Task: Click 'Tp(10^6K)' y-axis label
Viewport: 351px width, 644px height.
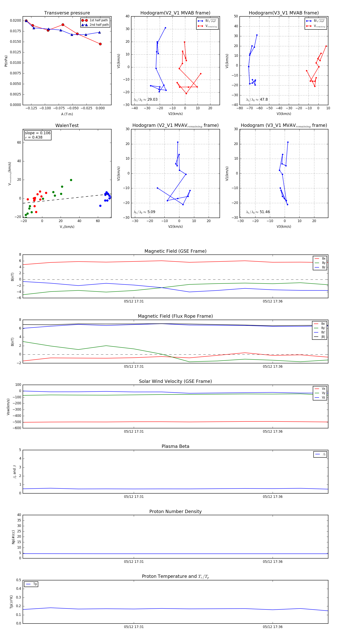Action: [11, 602]
